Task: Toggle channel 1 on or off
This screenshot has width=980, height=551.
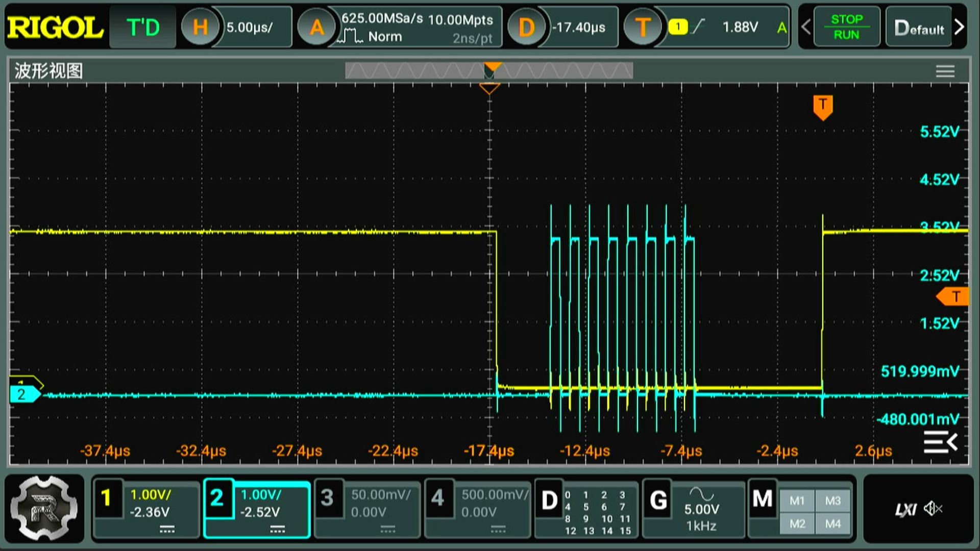Action: pos(107,498)
